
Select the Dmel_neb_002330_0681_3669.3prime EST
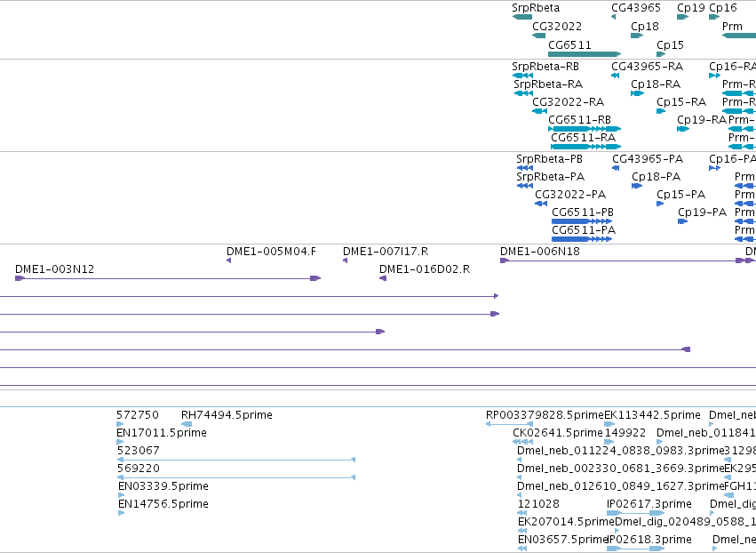520,477
